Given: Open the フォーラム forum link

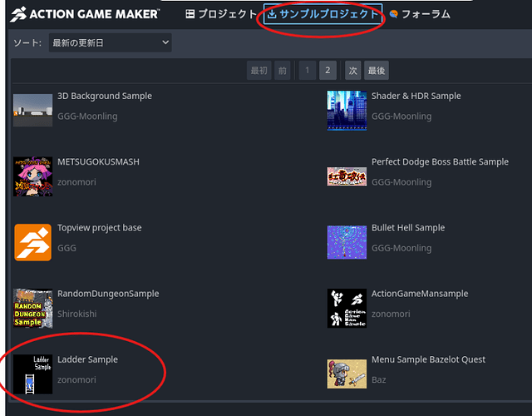Looking at the screenshot, I should point(420,14).
